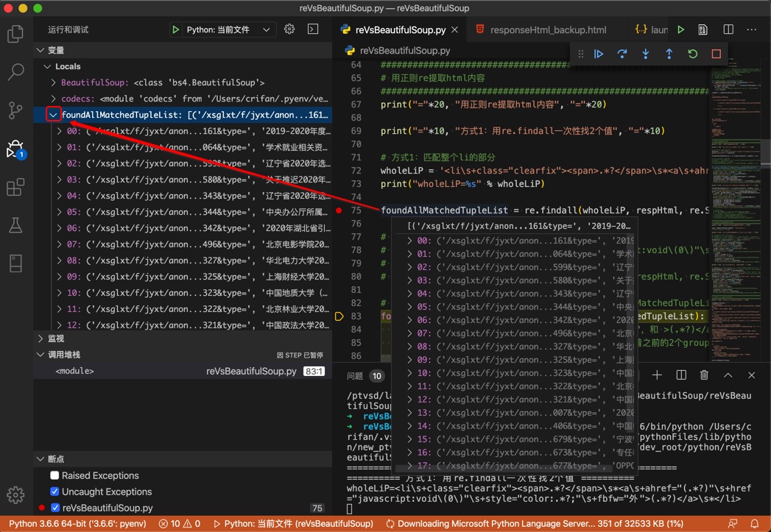Expand the BeautifulSoup variable
The width and height of the screenshot is (771, 532).
tap(54, 82)
